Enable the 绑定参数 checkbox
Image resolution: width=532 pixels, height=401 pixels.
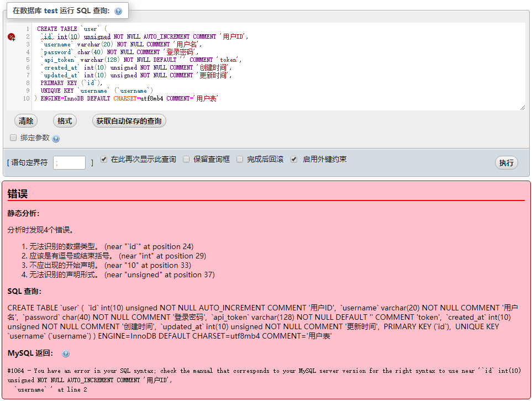13,138
